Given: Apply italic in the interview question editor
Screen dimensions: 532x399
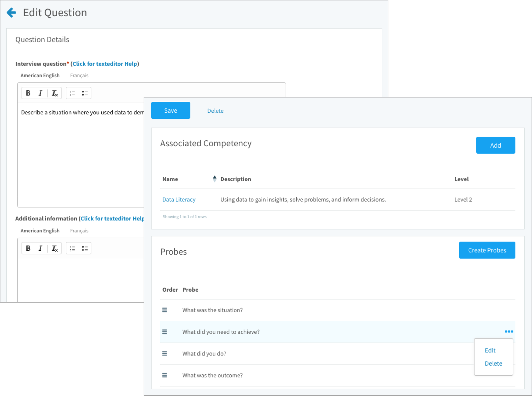Looking at the screenshot, I should coord(40,93).
